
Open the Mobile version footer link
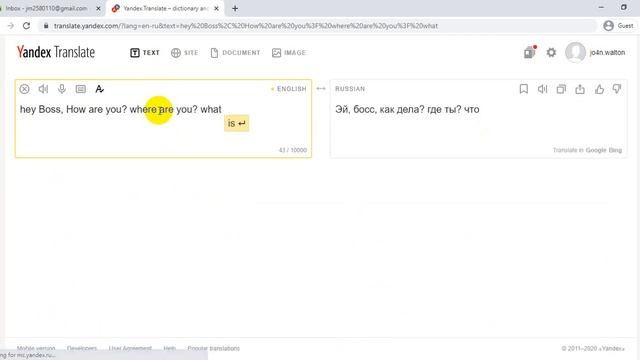tap(36, 348)
